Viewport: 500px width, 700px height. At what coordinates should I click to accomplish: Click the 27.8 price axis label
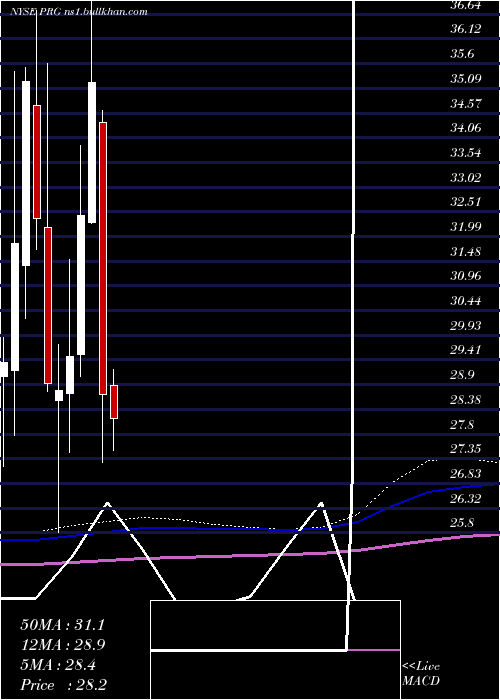tap(462, 424)
